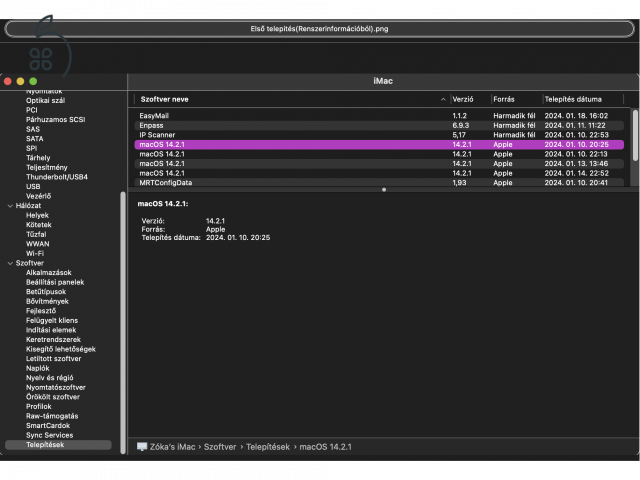Screen dimensions: 640x480
Task: Select Felügyelt kliens entry
Action: tap(52, 320)
